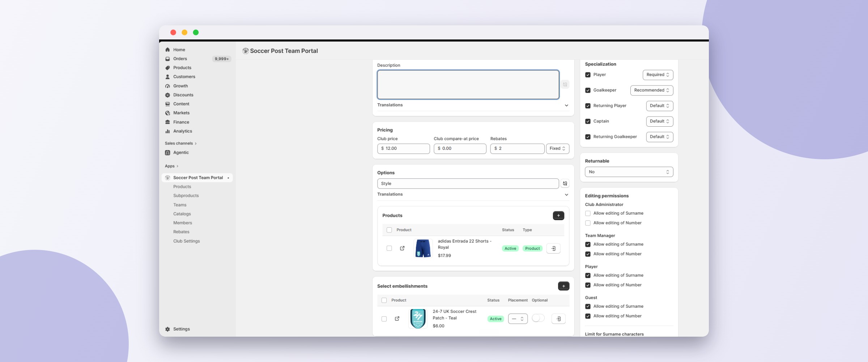Viewport: 868px width, 362px height.
Task: Open adidas Entrada Shorts in external link
Action: pos(402,248)
